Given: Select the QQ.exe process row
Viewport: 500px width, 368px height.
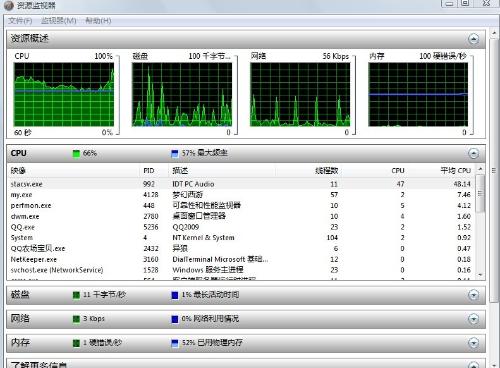Looking at the screenshot, I should (x=241, y=227).
